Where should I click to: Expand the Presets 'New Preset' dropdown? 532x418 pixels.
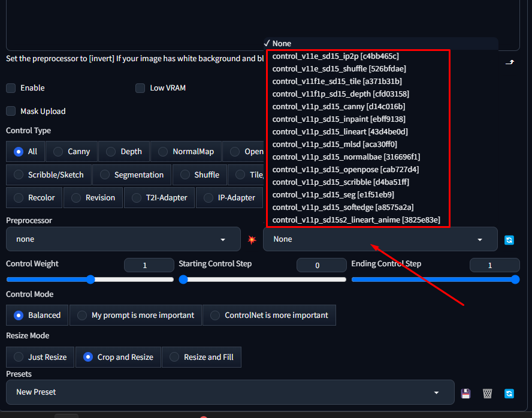229,392
